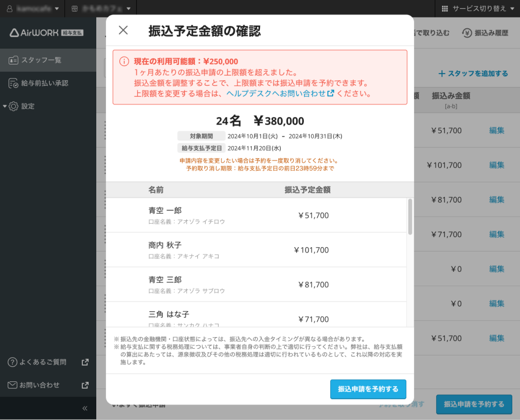
Task: Open the user account dropdown in top bar
Action: pyautogui.click(x=32, y=9)
